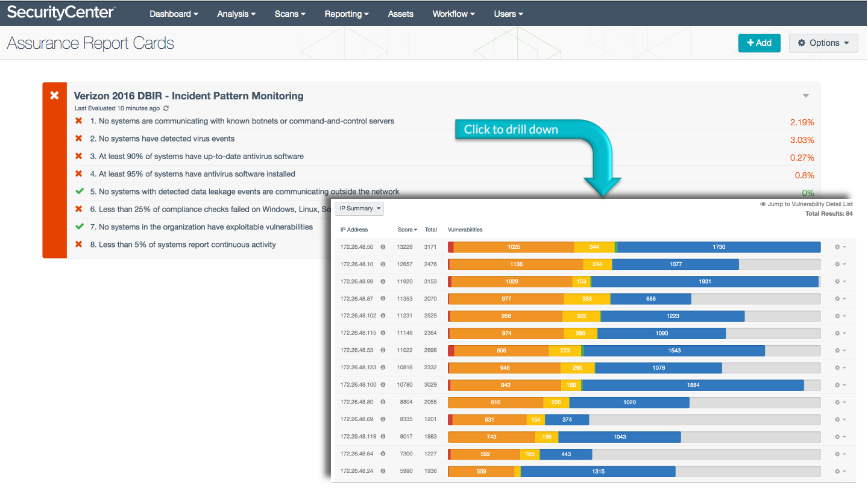Open the Scans menu
The height and width of the screenshot is (494, 868).
pyautogui.click(x=290, y=14)
